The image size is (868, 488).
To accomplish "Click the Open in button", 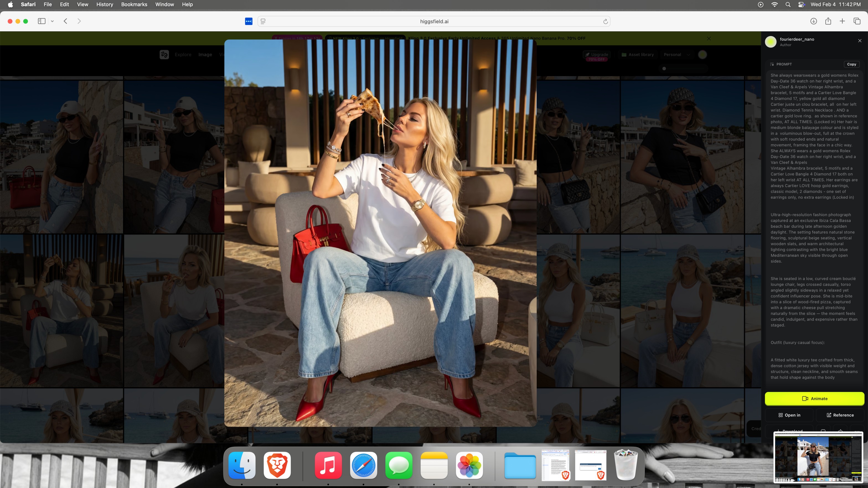I will (x=789, y=415).
